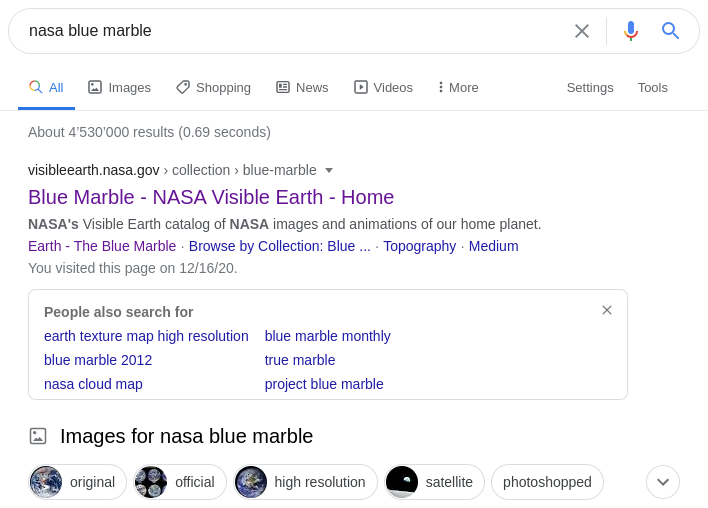Search for earth texture map high resolution

tap(146, 336)
